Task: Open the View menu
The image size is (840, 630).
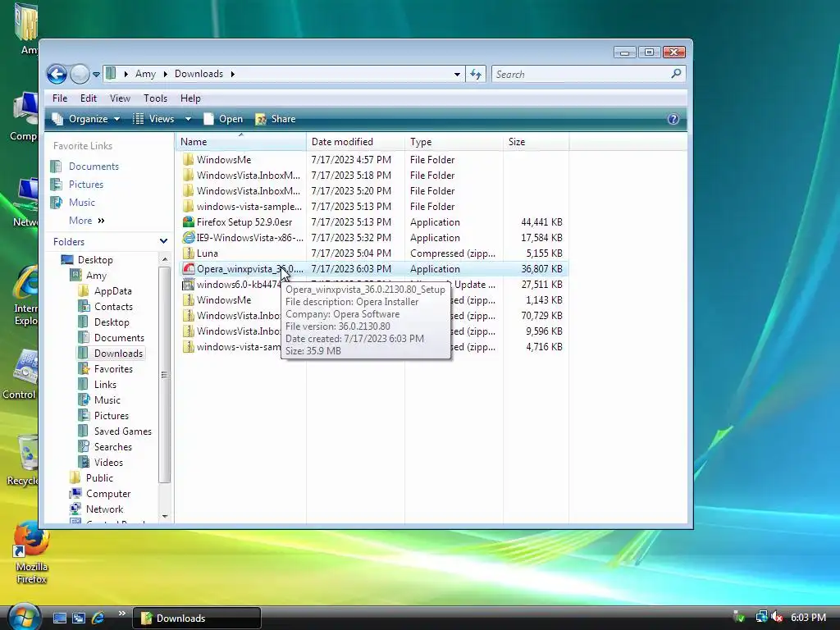Action: point(120,98)
